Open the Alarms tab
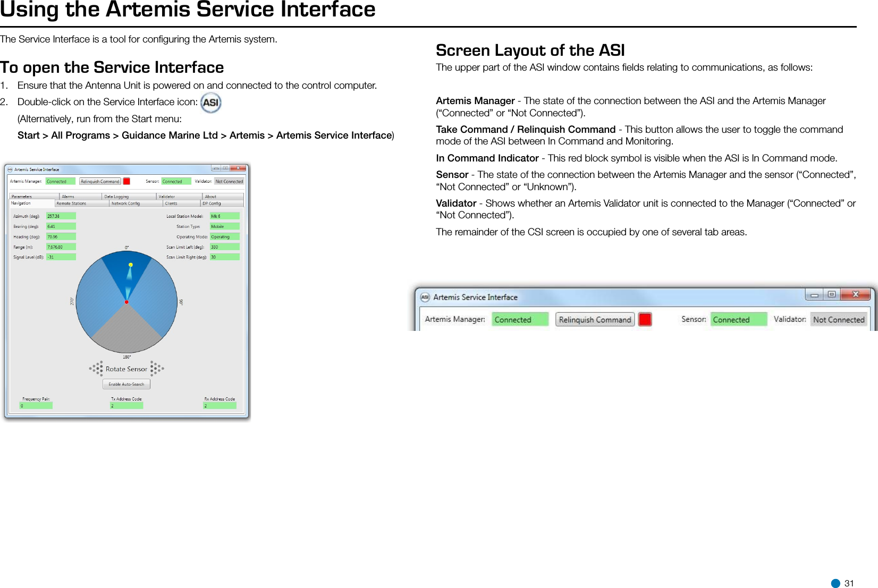 81,197
